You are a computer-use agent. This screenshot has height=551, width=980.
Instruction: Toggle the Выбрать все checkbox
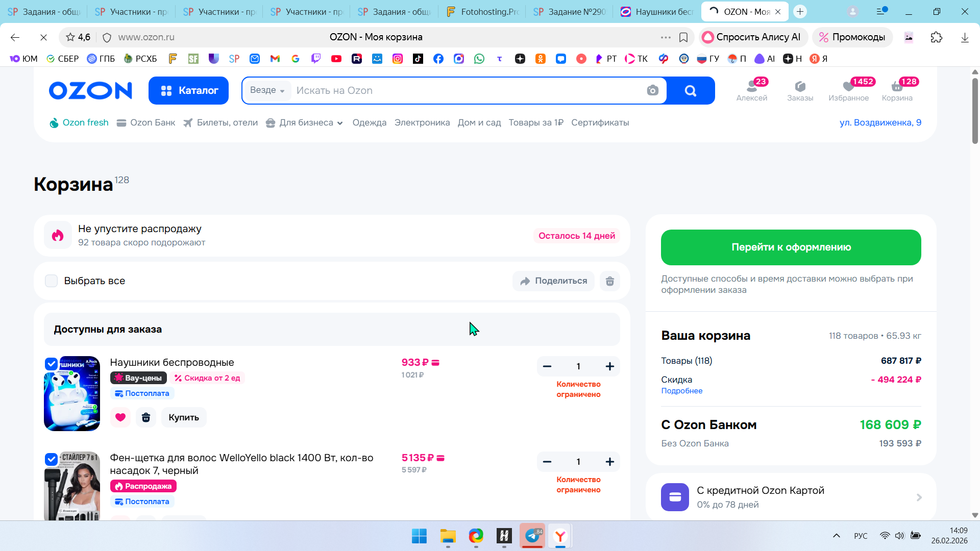[52, 281]
